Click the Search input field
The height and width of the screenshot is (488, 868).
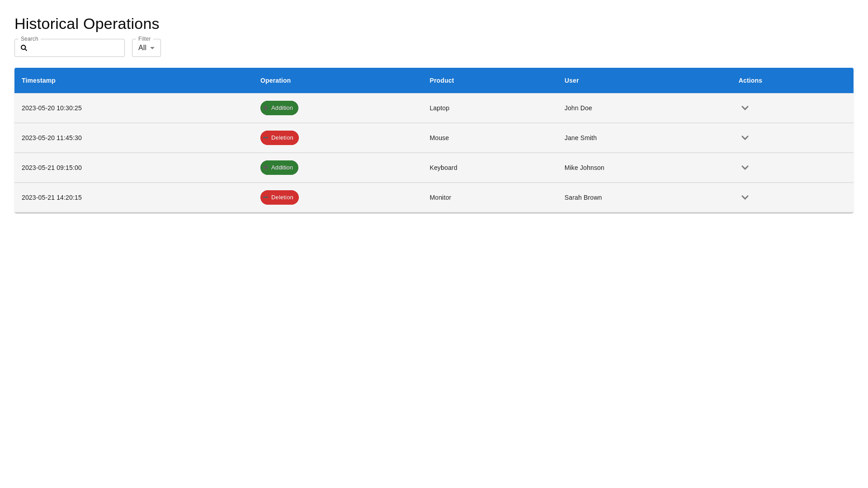[x=76, y=48]
